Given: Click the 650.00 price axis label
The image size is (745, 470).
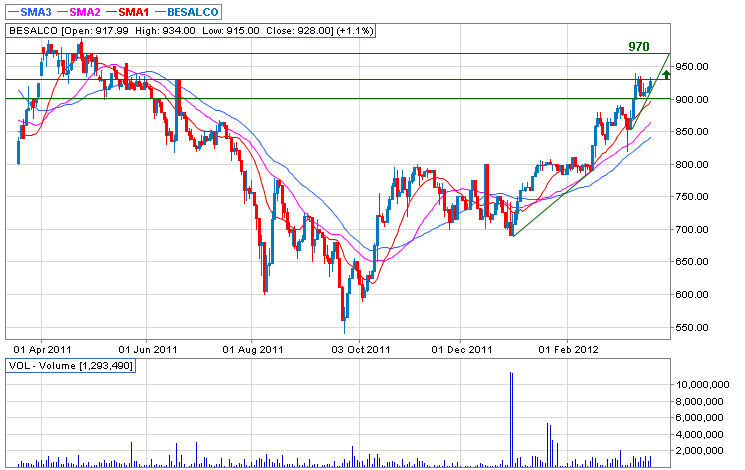Looking at the screenshot, I should point(692,262).
